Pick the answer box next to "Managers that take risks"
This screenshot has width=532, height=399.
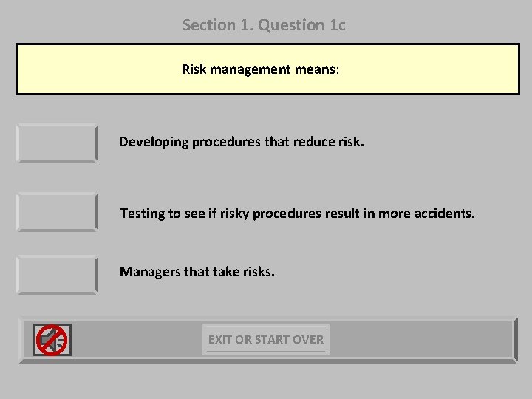coord(58,274)
